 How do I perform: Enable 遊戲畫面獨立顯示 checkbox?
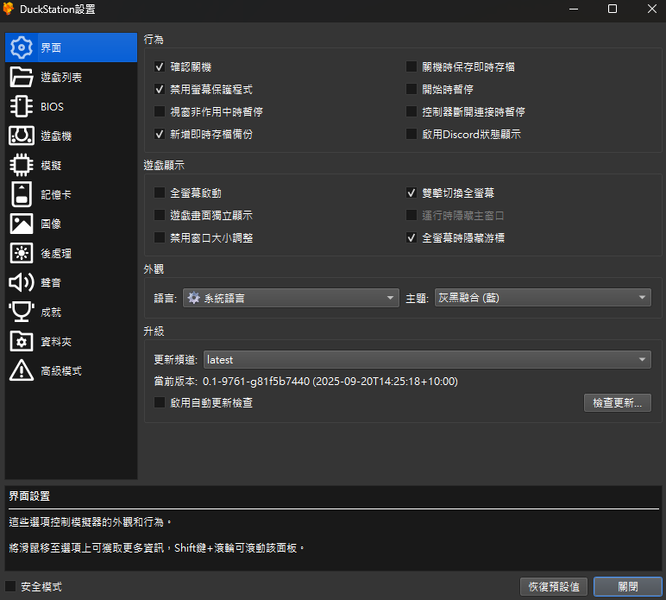point(160,215)
